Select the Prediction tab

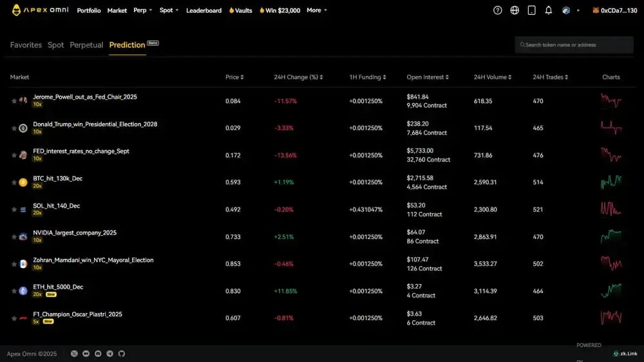pyautogui.click(x=128, y=45)
